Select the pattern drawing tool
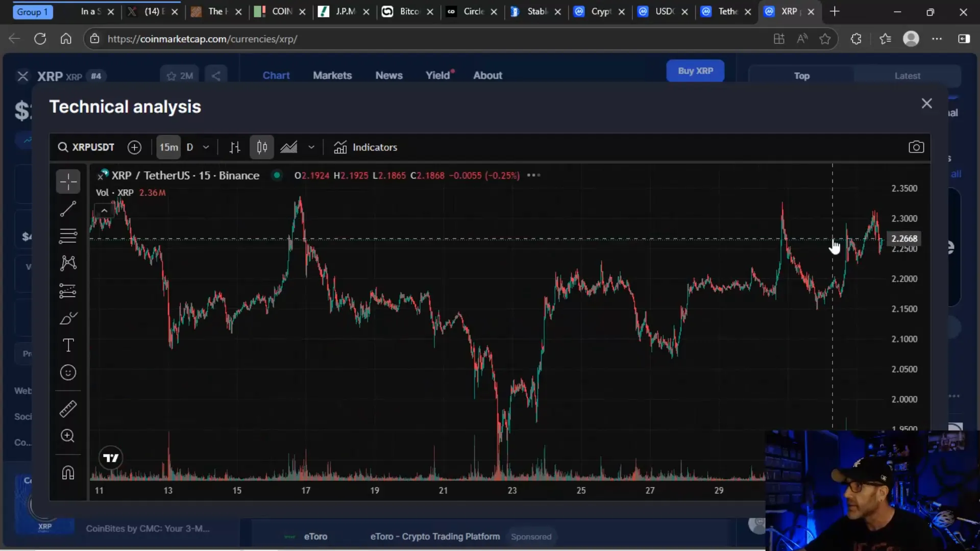This screenshot has width=980, height=551. pos(68,263)
